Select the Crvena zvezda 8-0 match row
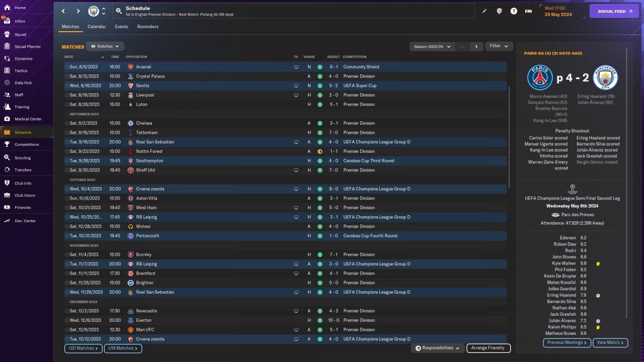Screen dimensions: 644x362 285,189
